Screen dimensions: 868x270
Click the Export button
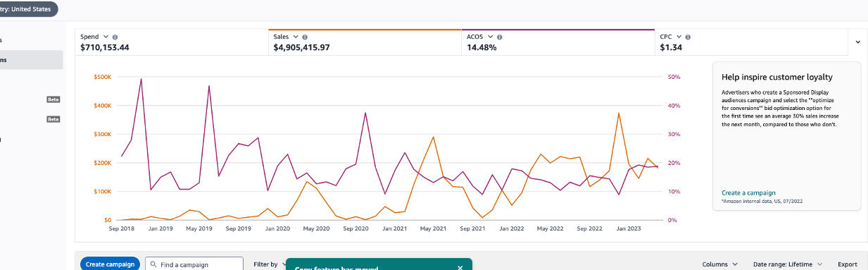pyautogui.click(x=847, y=264)
